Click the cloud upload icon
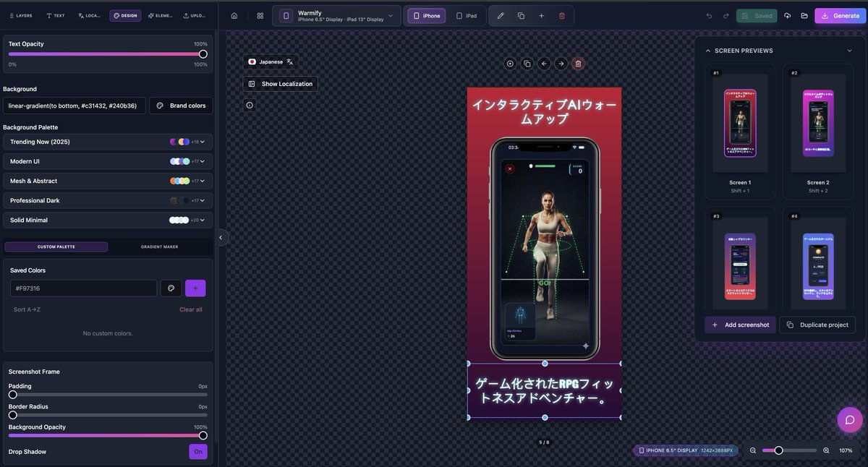The width and height of the screenshot is (868, 467). [788, 16]
